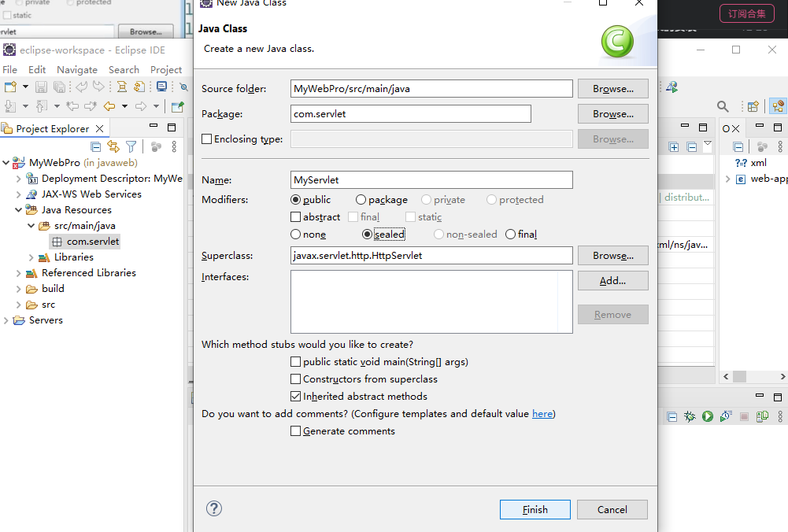
Task: Collapse the Java Resources node
Action: pos(19,210)
